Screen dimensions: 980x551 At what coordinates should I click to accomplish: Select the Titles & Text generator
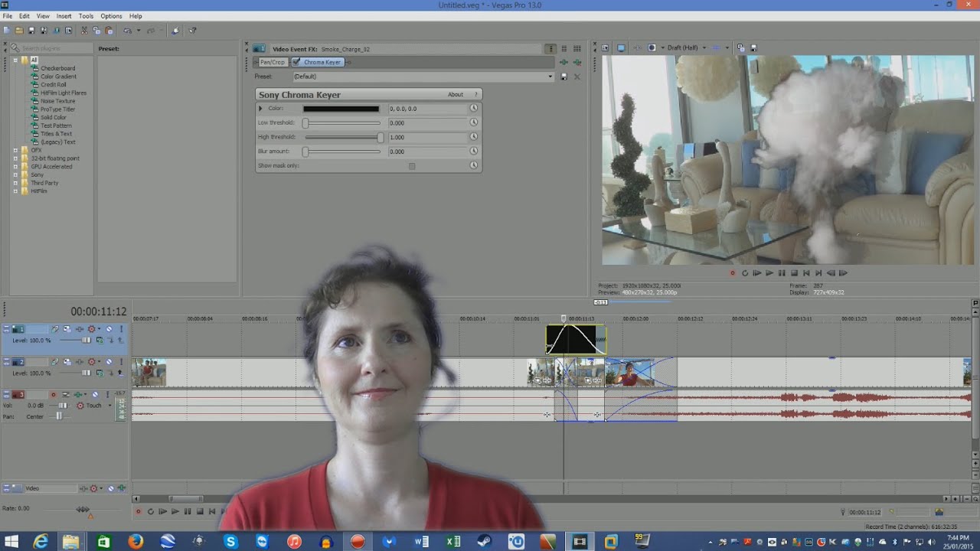click(56, 134)
